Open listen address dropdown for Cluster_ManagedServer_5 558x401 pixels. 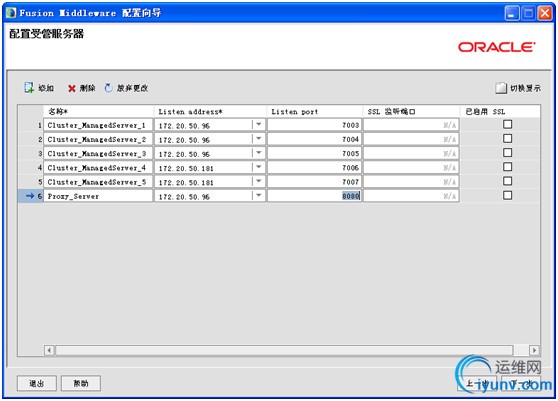[x=259, y=181]
